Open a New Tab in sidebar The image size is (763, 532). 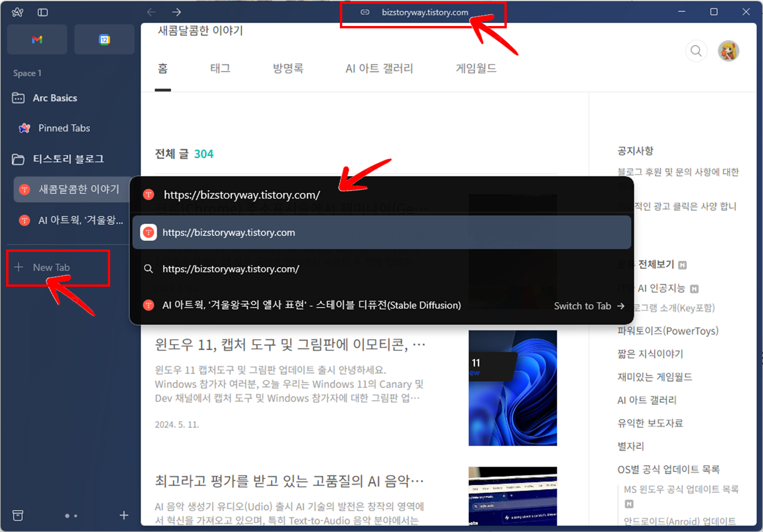(51, 267)
